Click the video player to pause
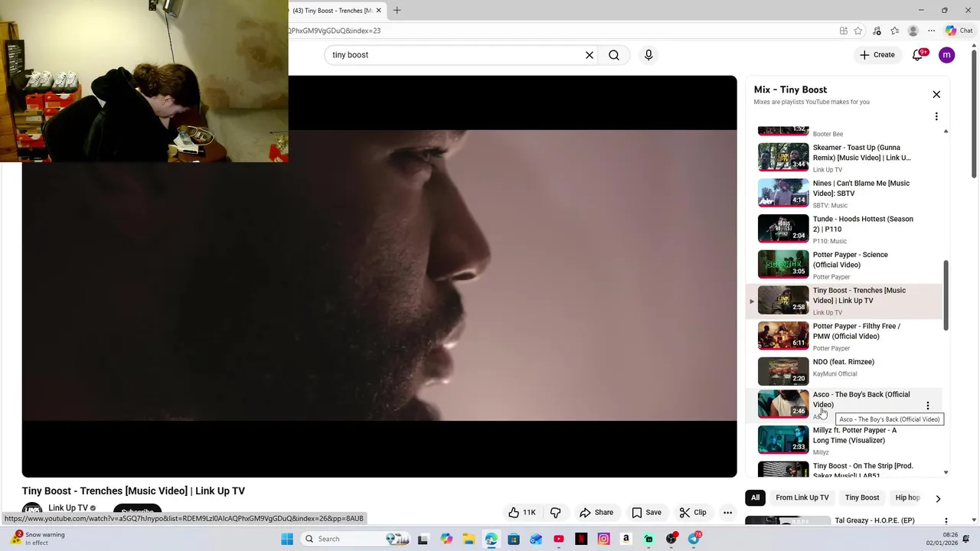The image size is (980, 551). pyautogui.click(x=379, y=276)
